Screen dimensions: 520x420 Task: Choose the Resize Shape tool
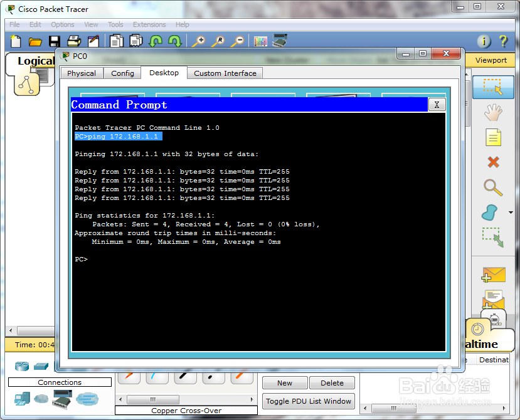tap(493, 238)
